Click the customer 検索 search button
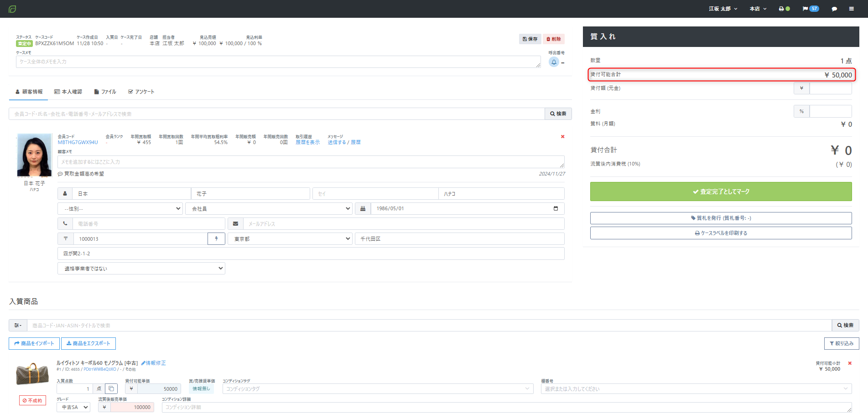The width and height of the screenshot is (868, 414). 558,114
